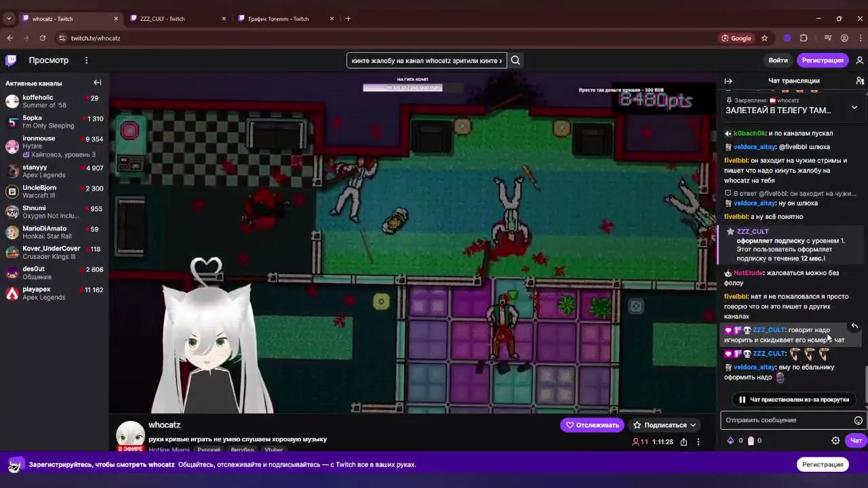Viewport: 868px width, 488px height.
Task: Open the stanyyy channel in the sidebar
Action: coord(54,171)
